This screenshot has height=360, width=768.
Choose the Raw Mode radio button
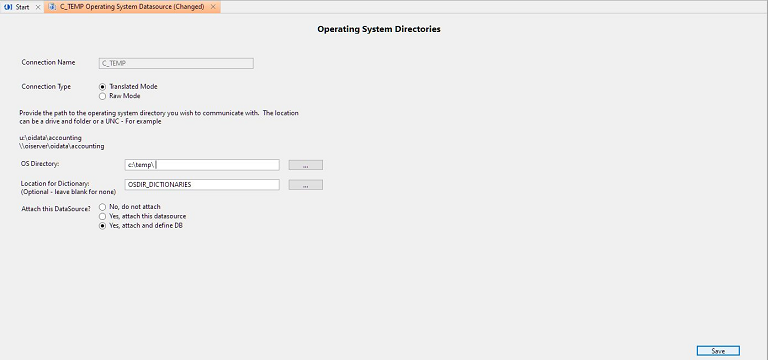[x=102, y=96]
